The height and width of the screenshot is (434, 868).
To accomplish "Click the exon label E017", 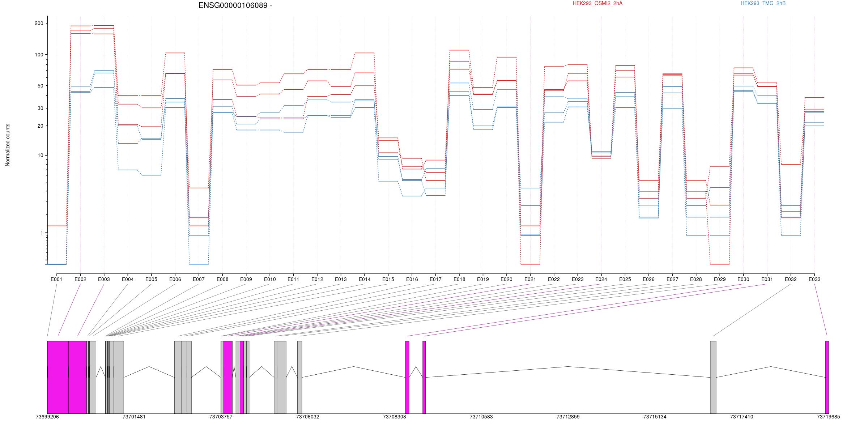I will pyautogui.click(x=435, y=279).
